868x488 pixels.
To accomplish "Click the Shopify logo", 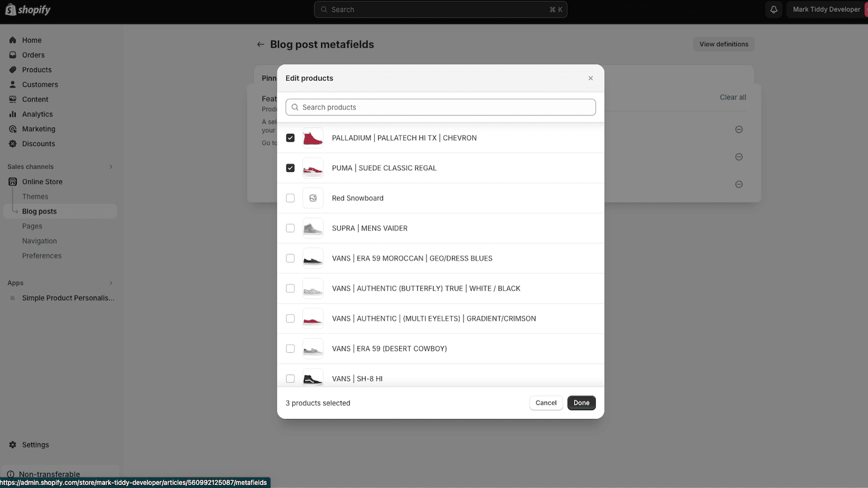I will (x=28, y=10).
